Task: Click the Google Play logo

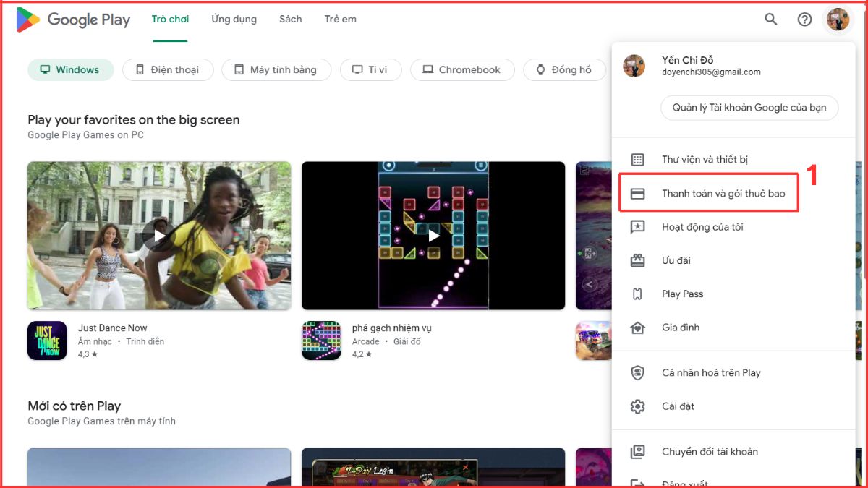Action: point(73,20)
